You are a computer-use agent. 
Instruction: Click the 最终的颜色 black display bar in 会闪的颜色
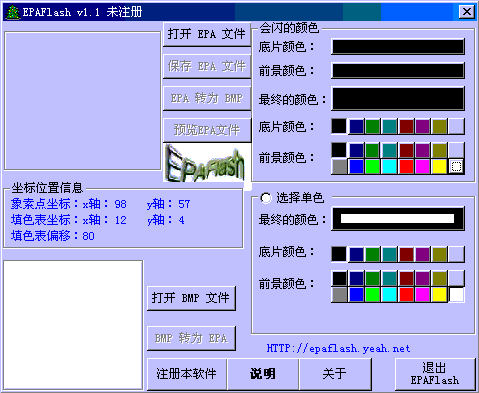click(x=398, y=99)
